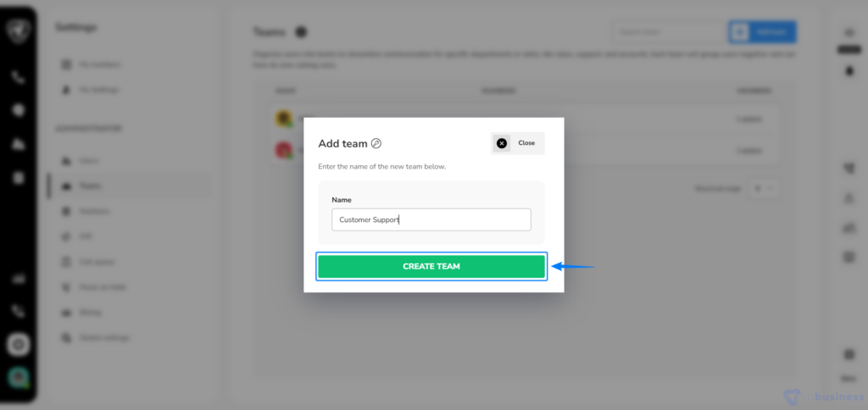Click the blue Add team button
This screenshot has width=868, height=410.
click(x=762, y=32)
